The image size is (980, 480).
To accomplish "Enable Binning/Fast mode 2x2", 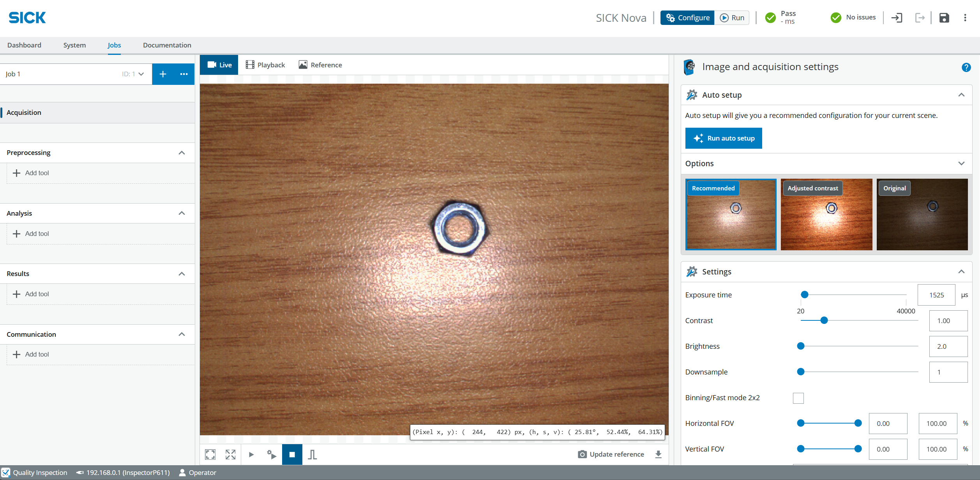I will pos(798,398).
